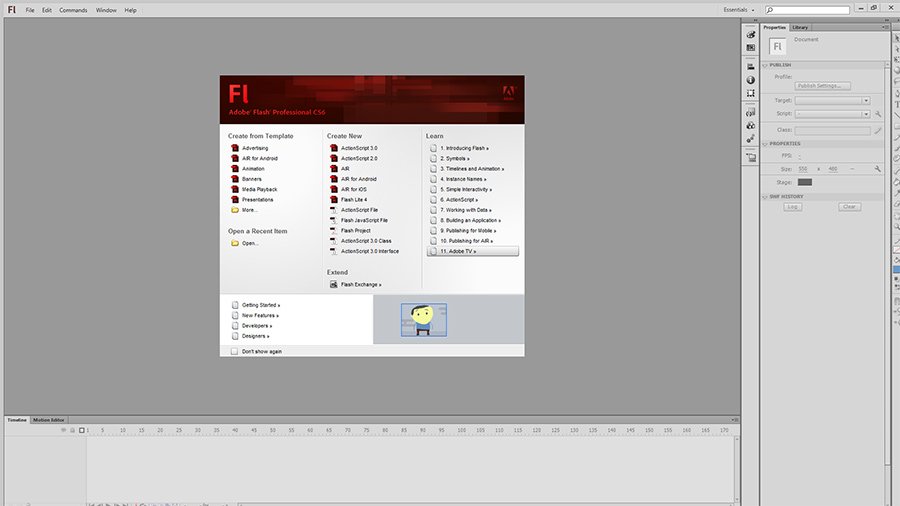Toggle show/hide all layers eye icon

(63, 430)
